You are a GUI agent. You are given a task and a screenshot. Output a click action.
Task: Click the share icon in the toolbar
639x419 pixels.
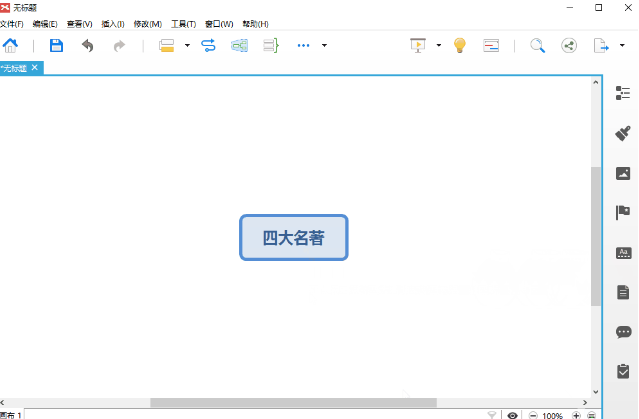click(x=569, y=45)
